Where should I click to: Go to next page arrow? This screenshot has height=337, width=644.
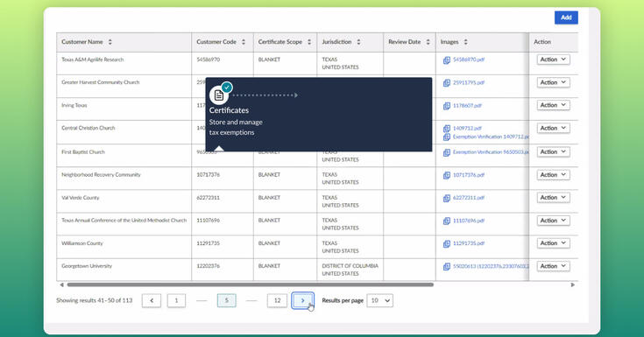[x=302, y=300]
